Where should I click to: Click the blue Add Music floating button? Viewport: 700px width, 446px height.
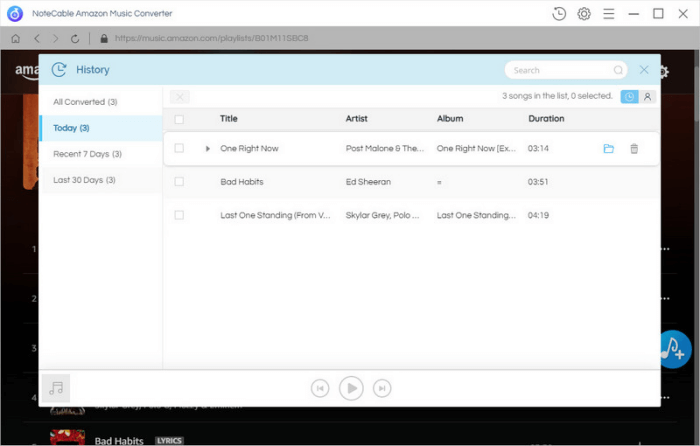pyautogui.click(x=675, y=349)
